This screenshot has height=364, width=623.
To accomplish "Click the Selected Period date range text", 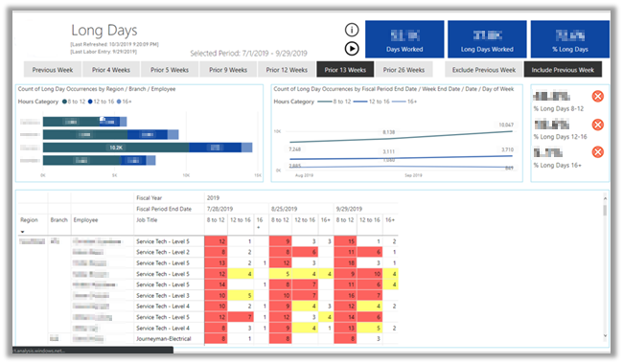I will (248, 54).
